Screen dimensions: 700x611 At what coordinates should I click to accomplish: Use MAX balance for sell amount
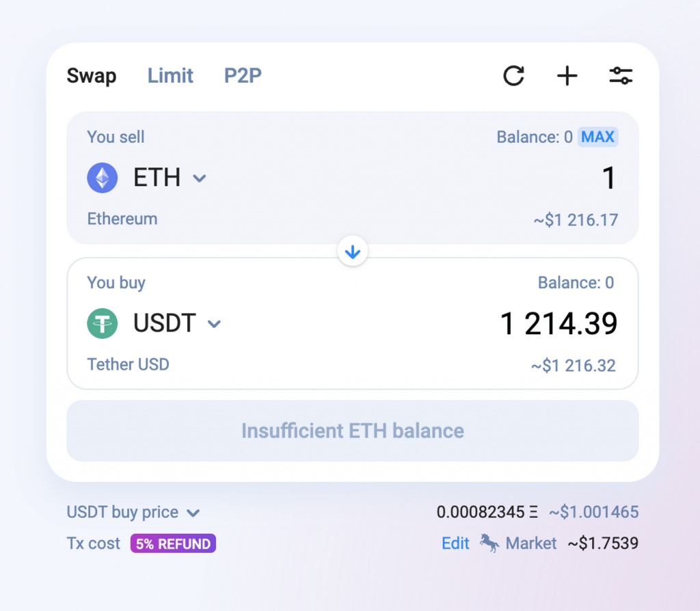[597, 137]
